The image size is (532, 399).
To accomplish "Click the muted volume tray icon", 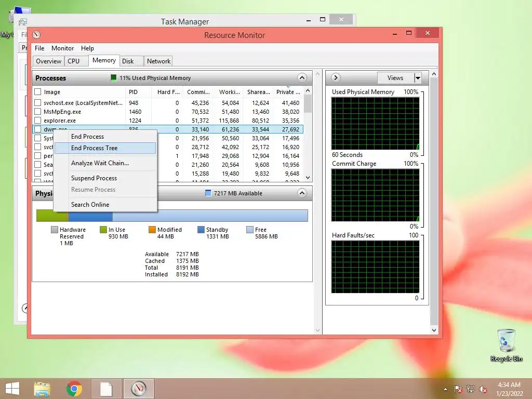I will 483,389.
